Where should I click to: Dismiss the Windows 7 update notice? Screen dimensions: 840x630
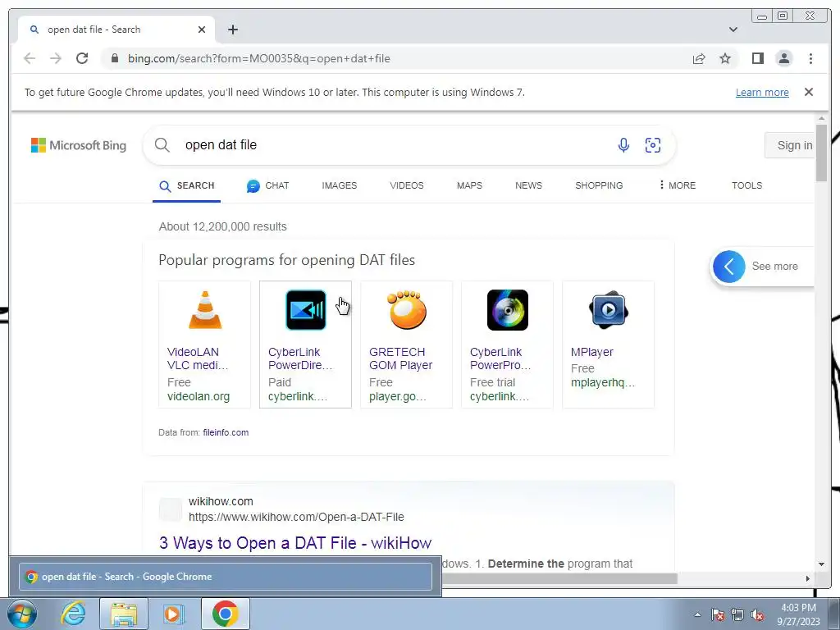[808, 92]
